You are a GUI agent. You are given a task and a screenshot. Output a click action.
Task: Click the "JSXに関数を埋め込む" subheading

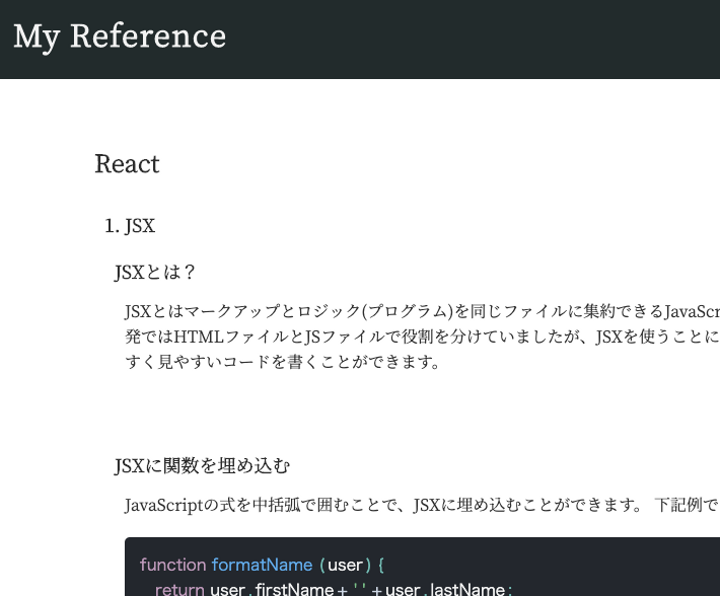(x=202, y=465)
